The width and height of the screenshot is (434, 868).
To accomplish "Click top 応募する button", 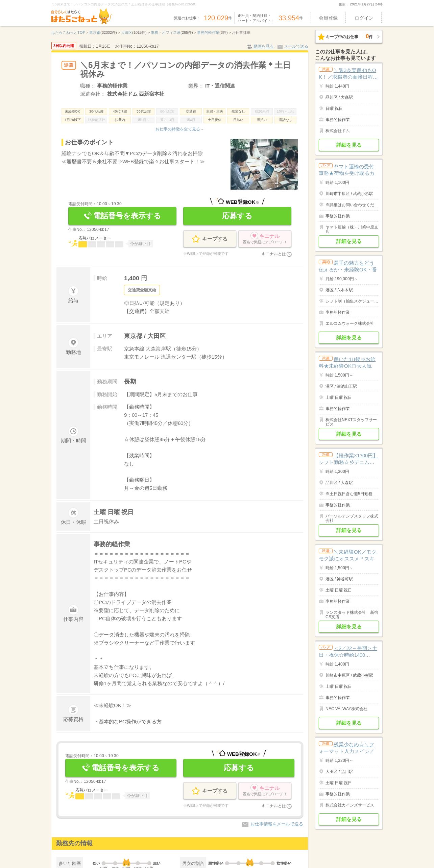I will tap(237, 216).
